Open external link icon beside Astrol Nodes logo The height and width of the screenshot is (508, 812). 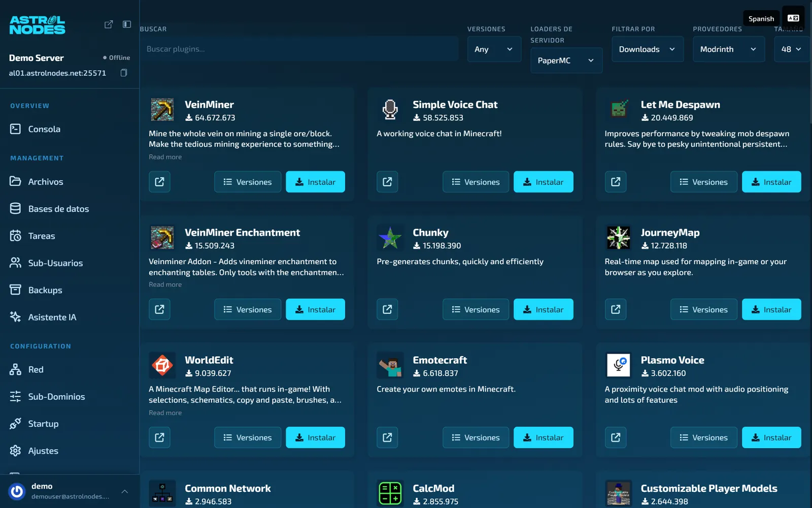[109, 24]
